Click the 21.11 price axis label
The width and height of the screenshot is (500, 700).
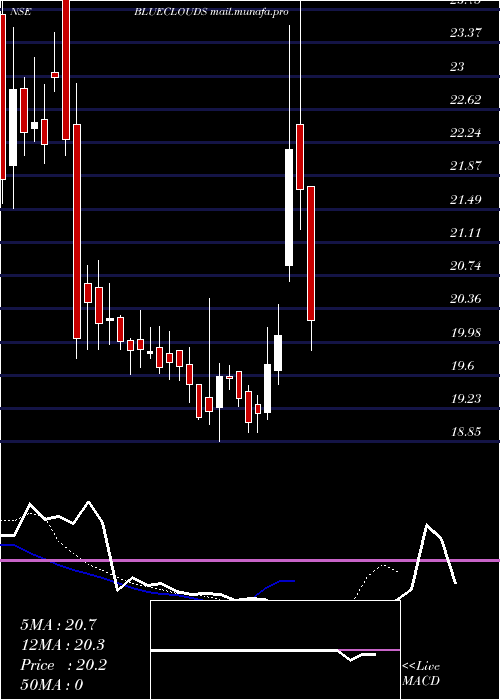[466, 233]
